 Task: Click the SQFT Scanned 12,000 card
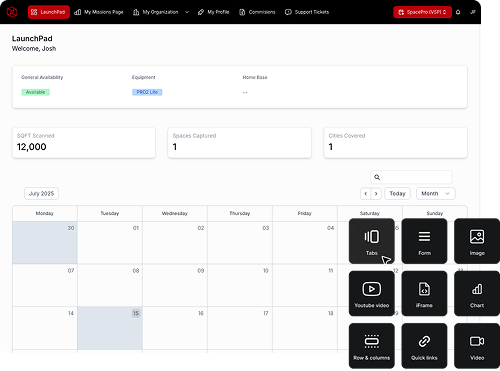[84, 143]
